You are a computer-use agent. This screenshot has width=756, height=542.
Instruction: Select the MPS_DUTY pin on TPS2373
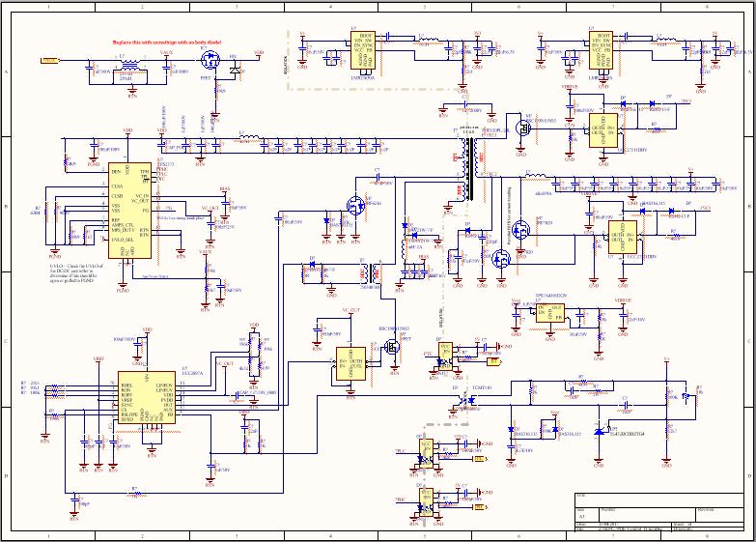(x=123, y=230)
